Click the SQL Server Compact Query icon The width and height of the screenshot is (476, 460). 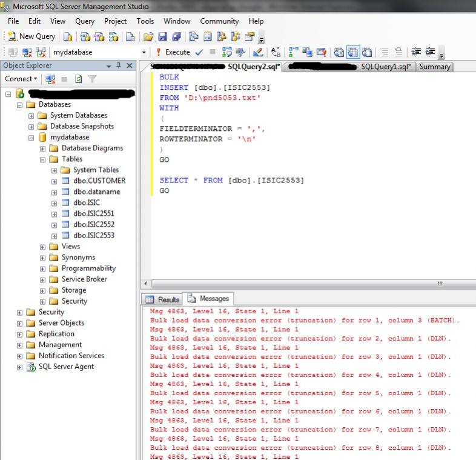(130, 36)
